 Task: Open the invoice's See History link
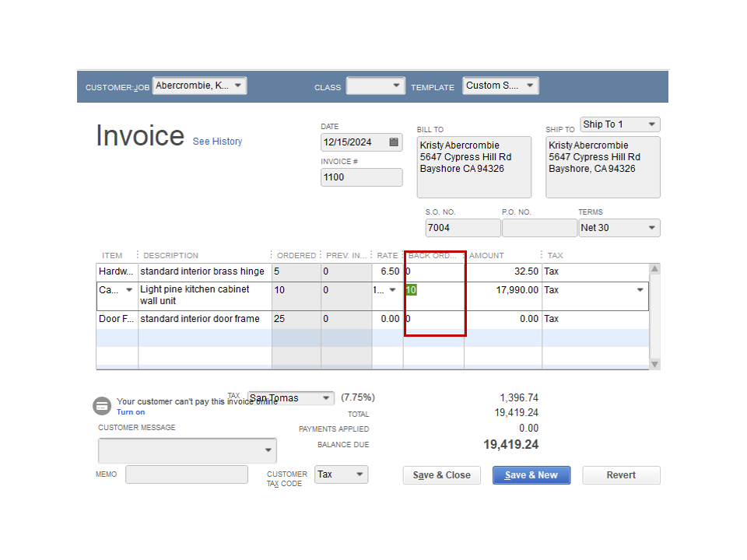[217, 142]
